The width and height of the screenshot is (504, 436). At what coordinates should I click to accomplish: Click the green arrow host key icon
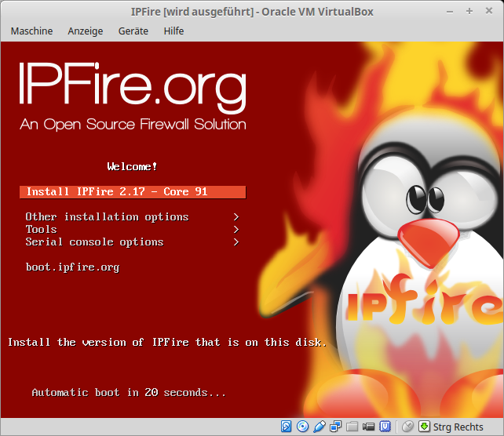coord(424,427)
